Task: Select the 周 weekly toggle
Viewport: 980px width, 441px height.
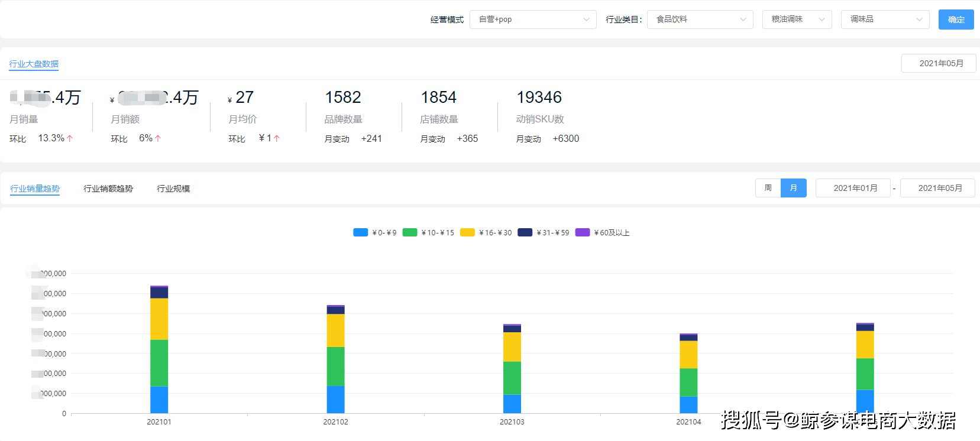Action: tap(768, 188)
